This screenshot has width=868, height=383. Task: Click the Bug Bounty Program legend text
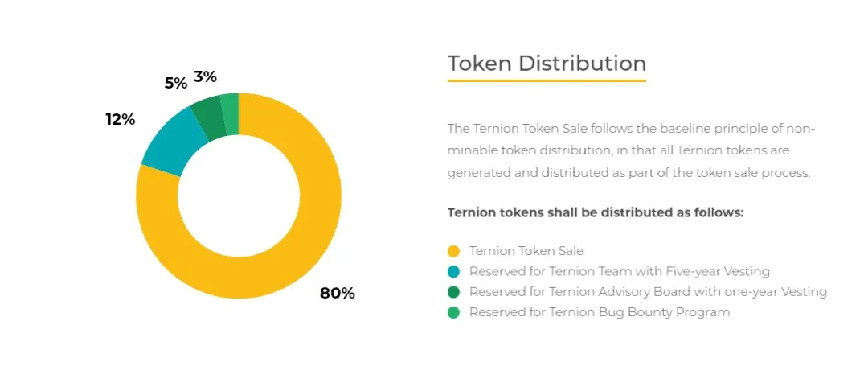coord(600,312)
